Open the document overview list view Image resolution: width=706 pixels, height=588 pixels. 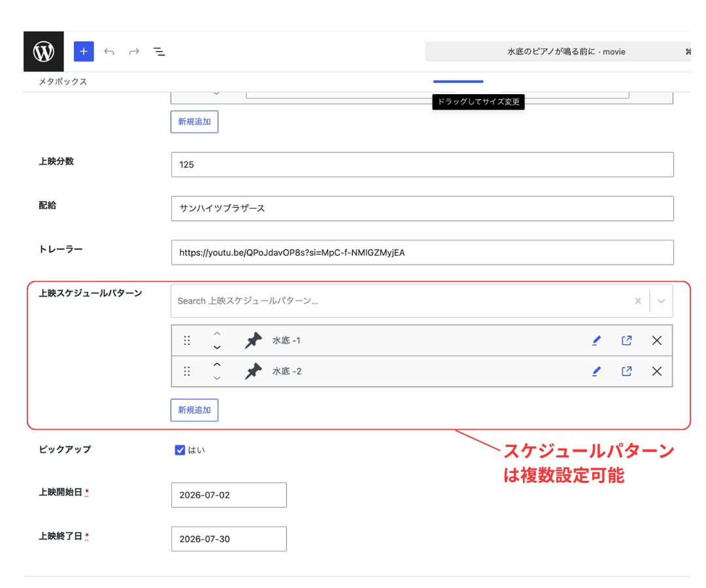coord(159,52)
